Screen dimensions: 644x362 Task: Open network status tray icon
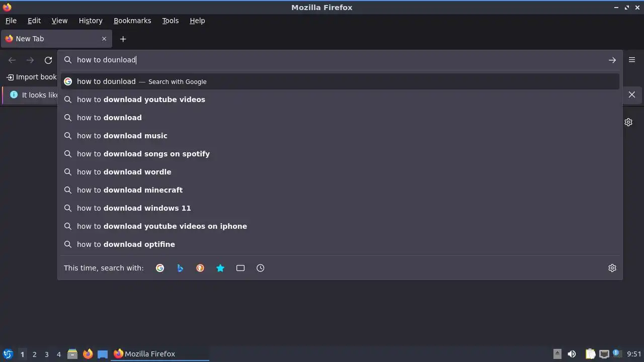[604, 354]
